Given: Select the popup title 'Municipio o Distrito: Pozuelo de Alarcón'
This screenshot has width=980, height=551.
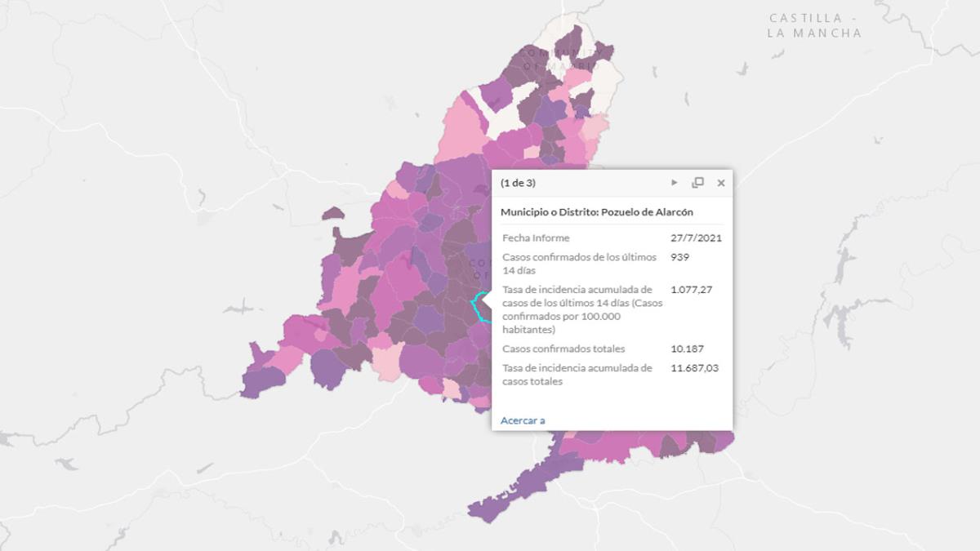Looking at the screenshot, I should [x=596, y=211].
